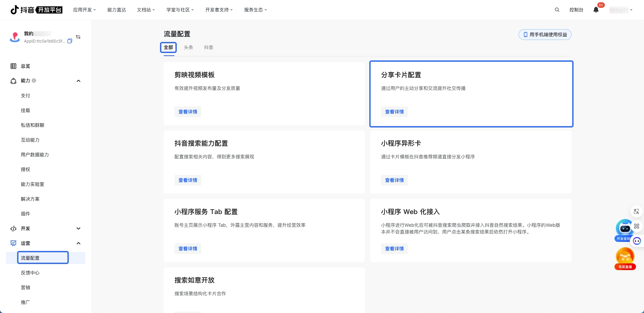Open the translate floating icon
The width and height of the screenshot is (644, 313).
636,211
